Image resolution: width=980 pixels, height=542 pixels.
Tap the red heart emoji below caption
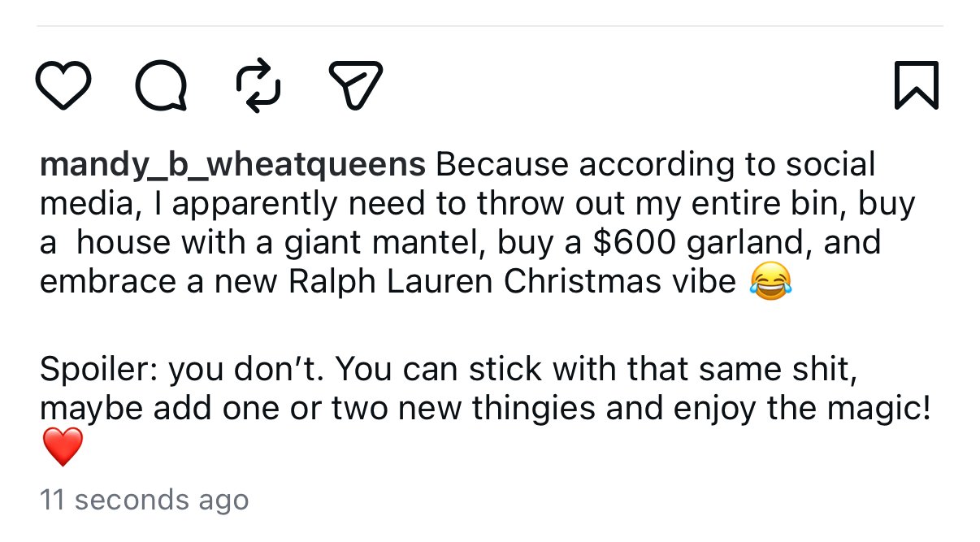pyautogui.click(x=63, y=448)
